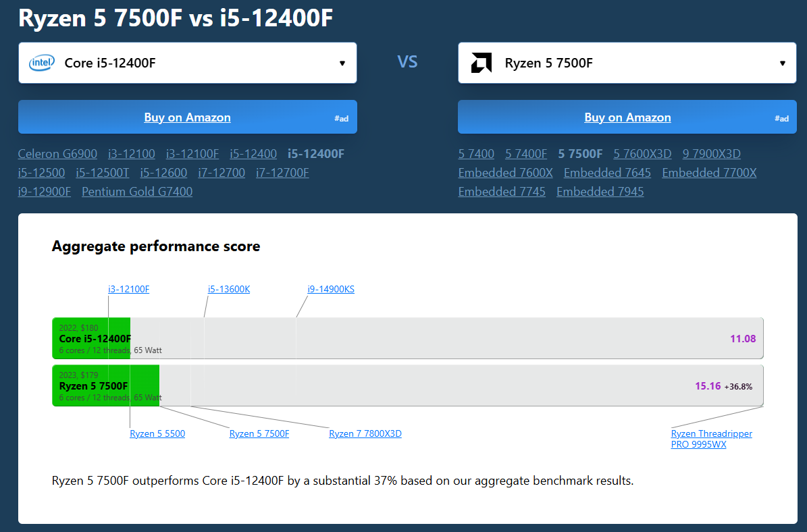807x532 pixels.
Task: Open the Embedded 7745 link
Action: coord(502,192)
